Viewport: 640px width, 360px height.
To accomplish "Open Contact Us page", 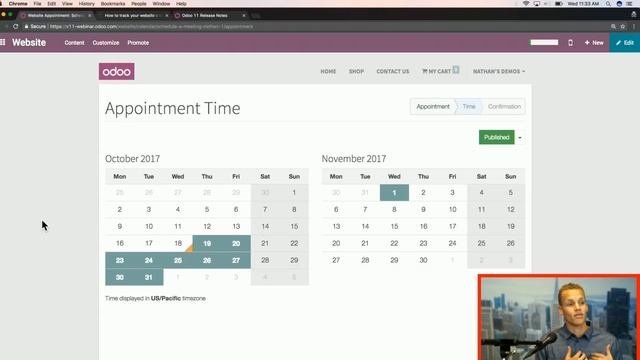I will coord(393,71).
